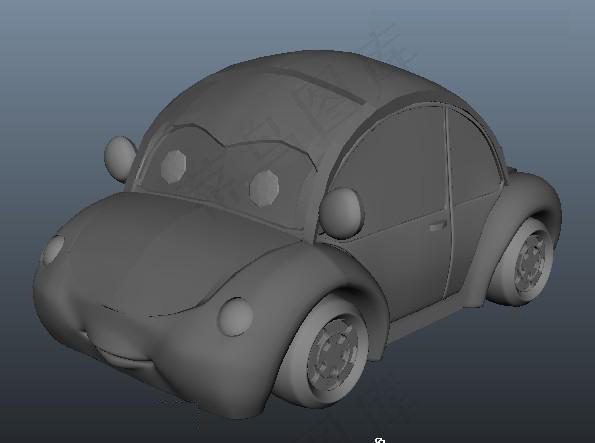Pick the side mirror beside the door
The width and height of the screenshot is (595, 443).
(341, 213)
